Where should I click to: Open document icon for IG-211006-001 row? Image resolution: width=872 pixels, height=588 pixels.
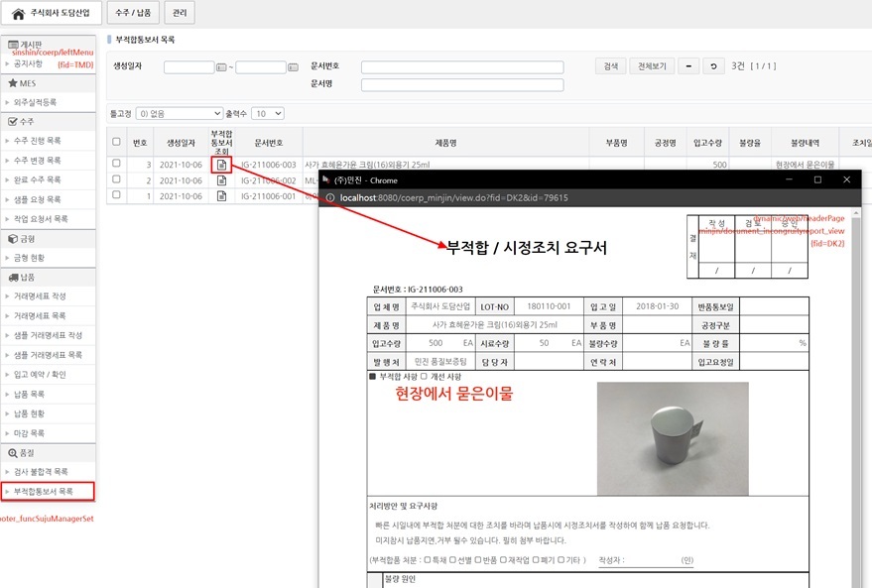221,195
